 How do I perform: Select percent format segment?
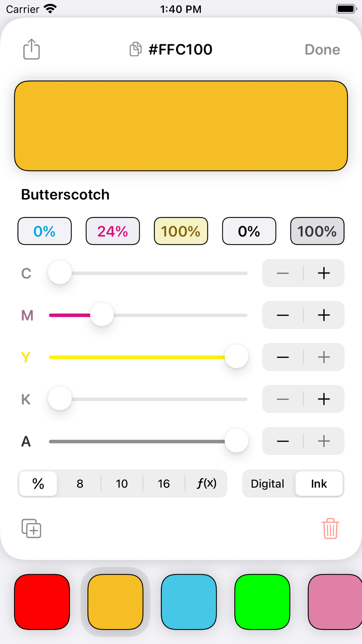[x=38, y=484]
